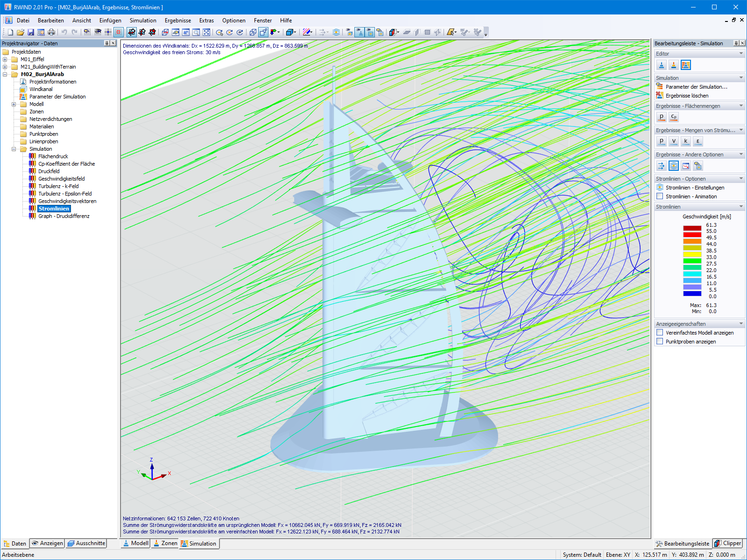Viewport: 747px width, 560px height.
Task: Click the red 61.3 legend color swatch
Action: point(692,228)
